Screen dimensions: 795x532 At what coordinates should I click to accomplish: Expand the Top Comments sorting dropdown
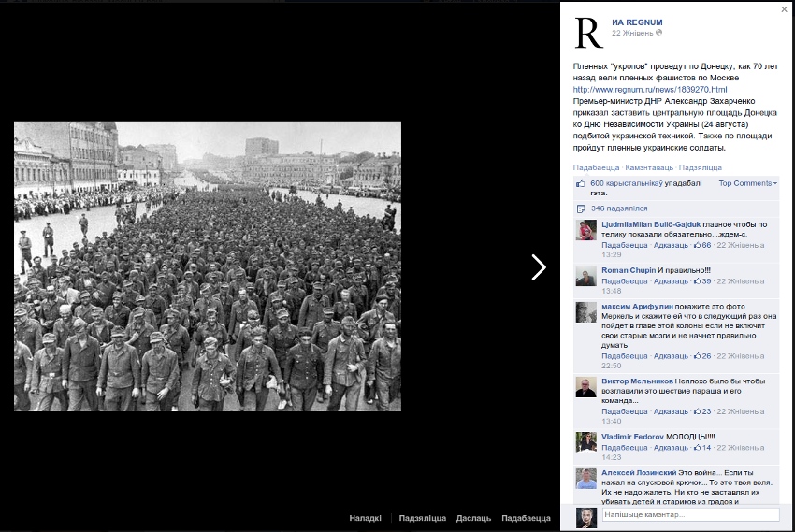[x=747, y=183]
